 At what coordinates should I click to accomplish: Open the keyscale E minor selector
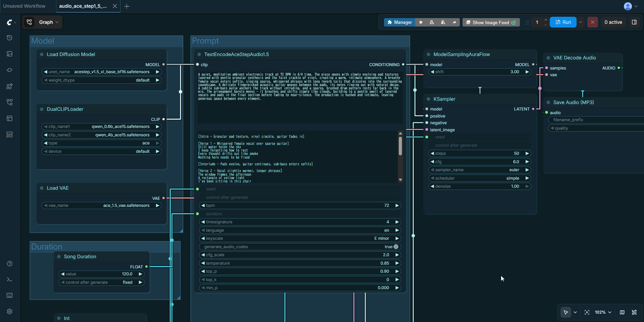300,239
